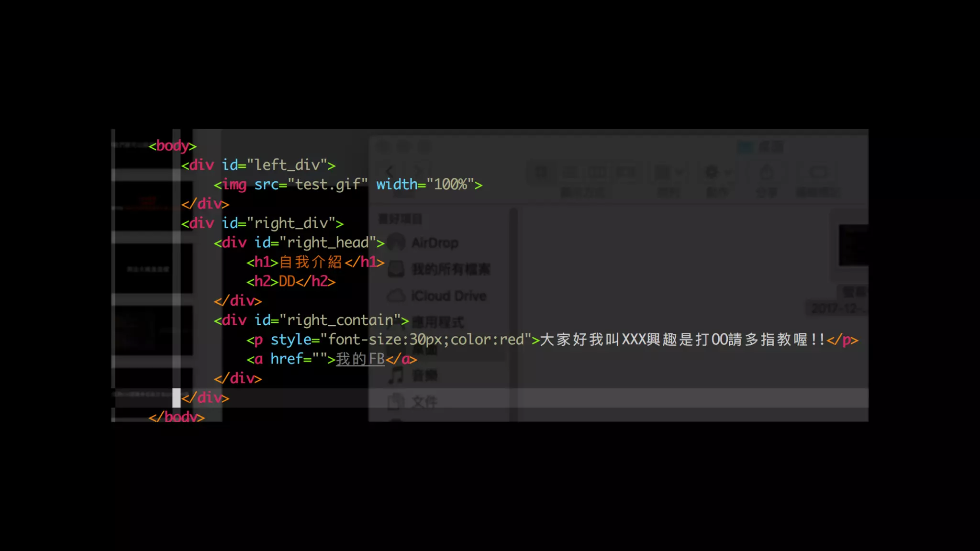The image size is (980, 551).
Task: Open 我的所有檔案 in the sidebar
Action: (450, 270)
